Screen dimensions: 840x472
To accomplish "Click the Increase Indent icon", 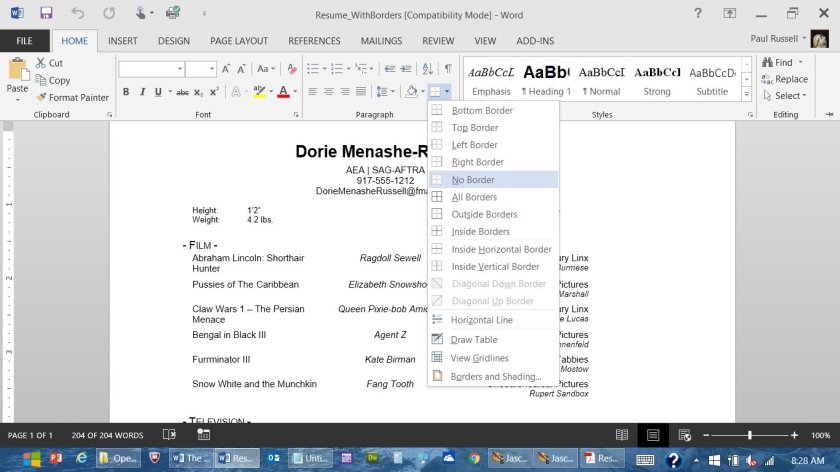I will point(406,69).
